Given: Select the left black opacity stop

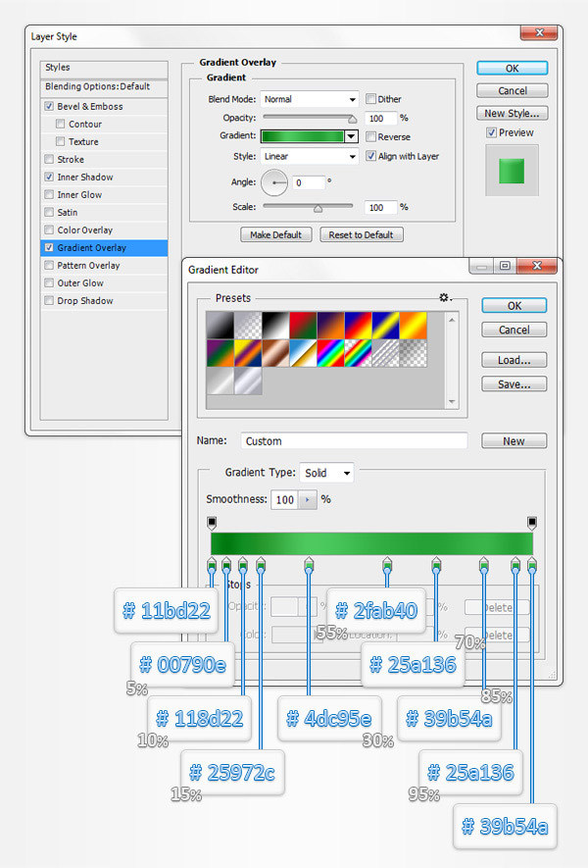Looking at the screenshot, I should point(212,523).
